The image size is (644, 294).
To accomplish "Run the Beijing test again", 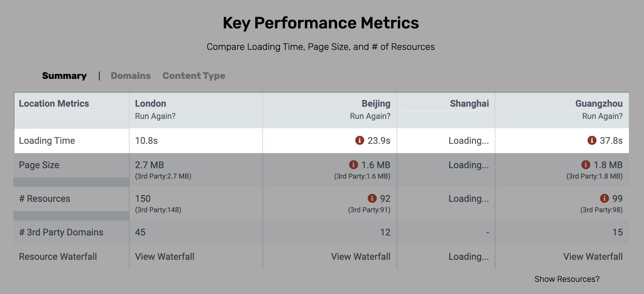I will [370, 116].
